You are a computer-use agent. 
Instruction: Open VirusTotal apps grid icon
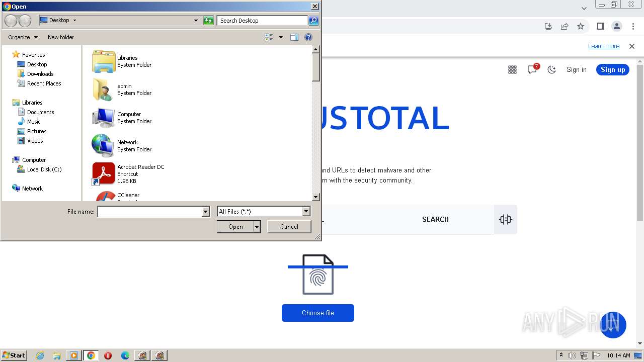tap(512, 70)
